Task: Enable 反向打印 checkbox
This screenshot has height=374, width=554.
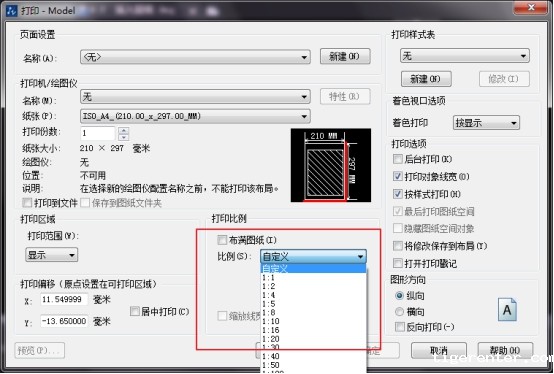Action: point(399,327)
